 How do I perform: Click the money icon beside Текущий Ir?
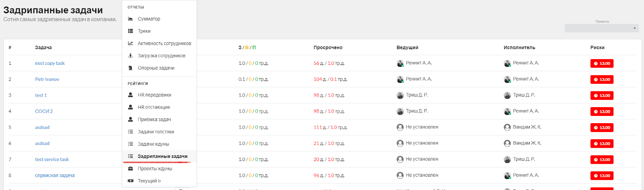130,181
